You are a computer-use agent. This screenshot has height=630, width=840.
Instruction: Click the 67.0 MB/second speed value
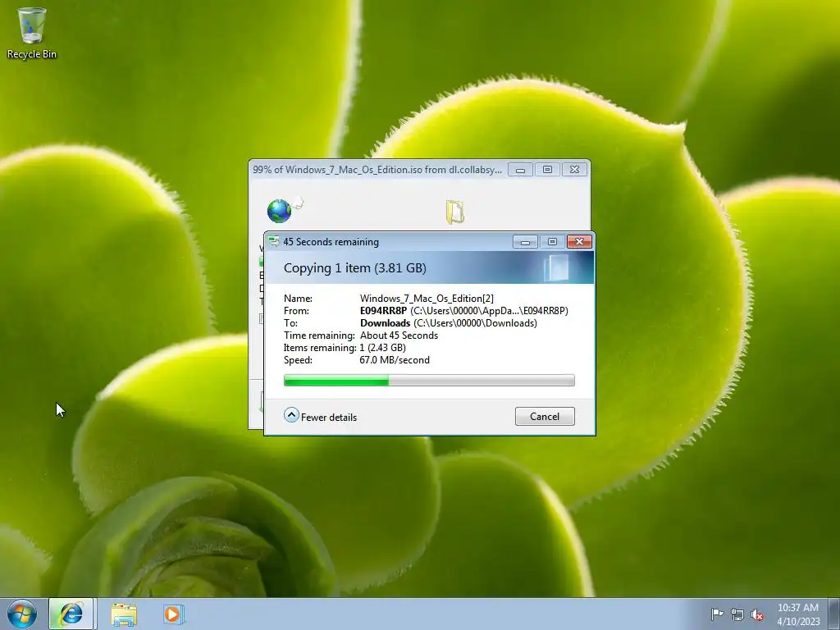click(395, 360)
